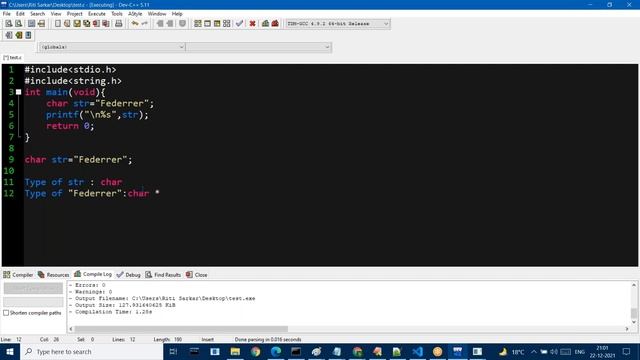
Task: Open the Edit menu
Action: [x=20, y=14]
